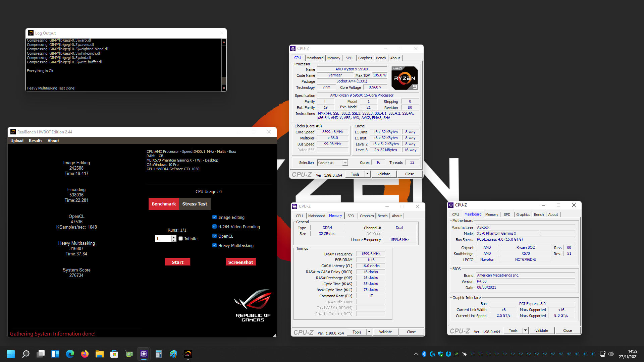Click Close button in CPU-Z Memory window
The width and height of the screenshot is (644, 362).
click(411, 332)
